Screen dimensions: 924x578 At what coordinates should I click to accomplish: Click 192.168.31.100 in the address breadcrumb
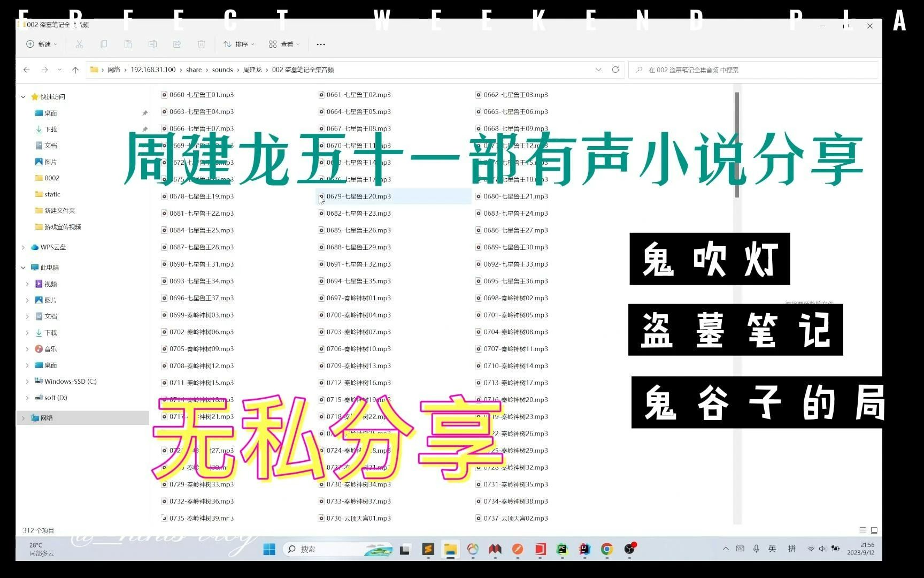(153, 70)
